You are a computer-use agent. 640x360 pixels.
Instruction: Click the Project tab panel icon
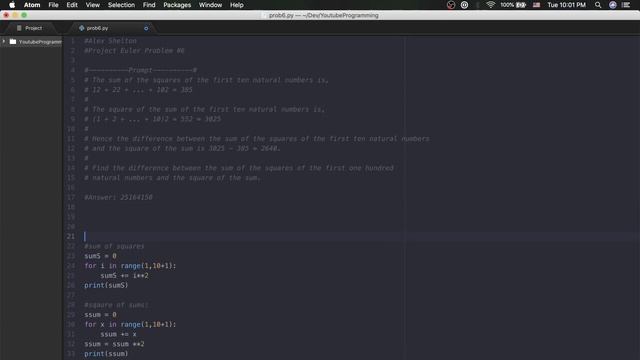point(19,28)
